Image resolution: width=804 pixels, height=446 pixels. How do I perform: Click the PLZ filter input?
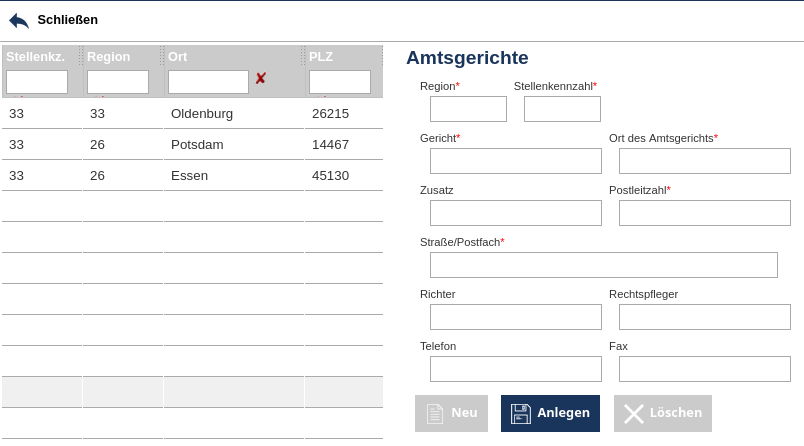[x=340, y=82]
